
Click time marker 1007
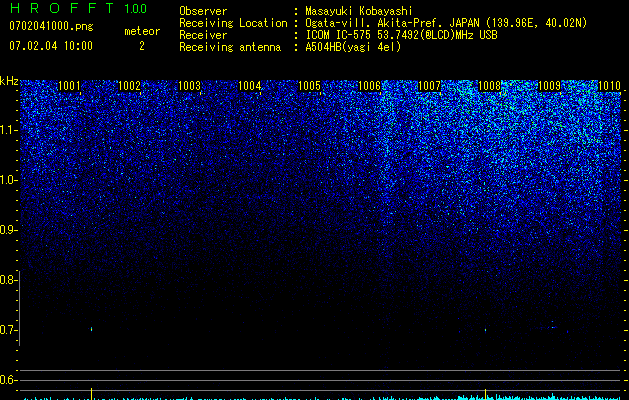click(429, 86)
